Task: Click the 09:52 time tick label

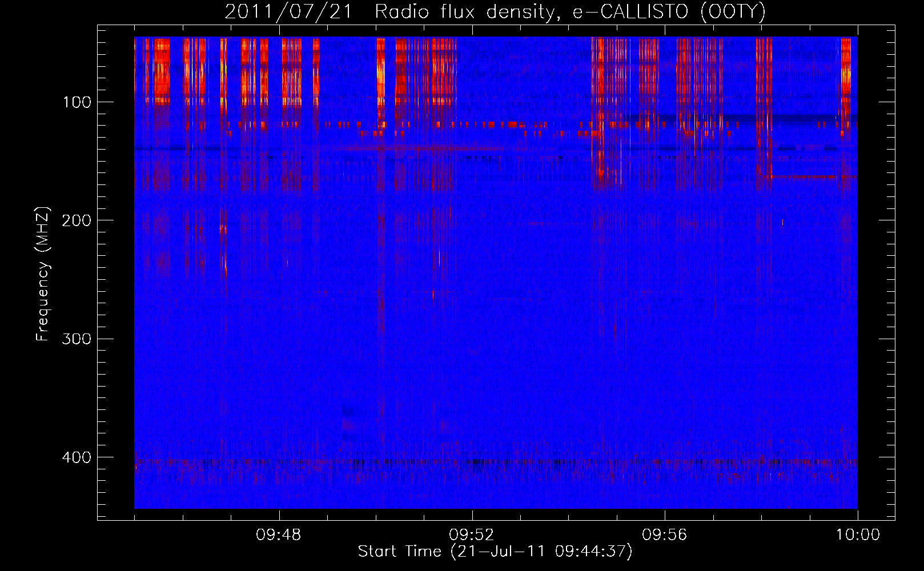Action: click(x=472, y=535)
